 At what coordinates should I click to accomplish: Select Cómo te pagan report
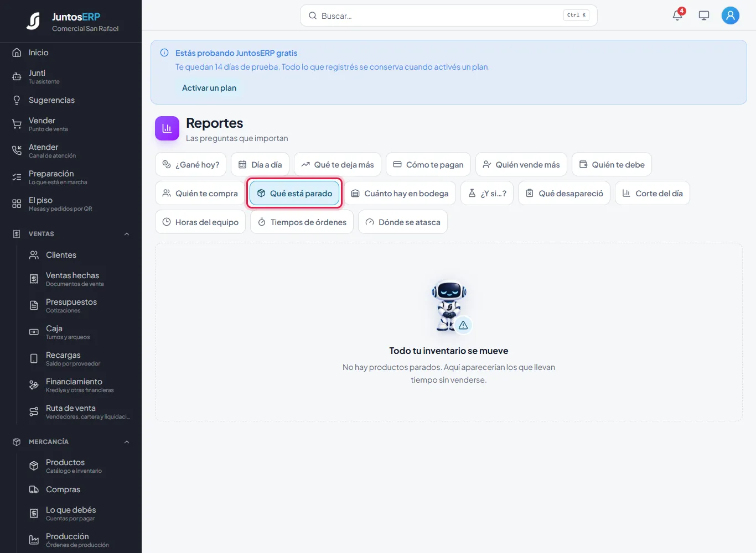pos(428,164)
